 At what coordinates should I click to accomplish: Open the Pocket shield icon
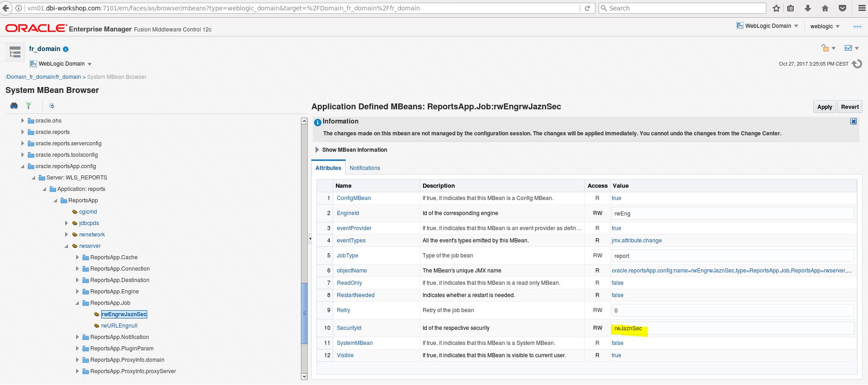[x=842, y=8]
